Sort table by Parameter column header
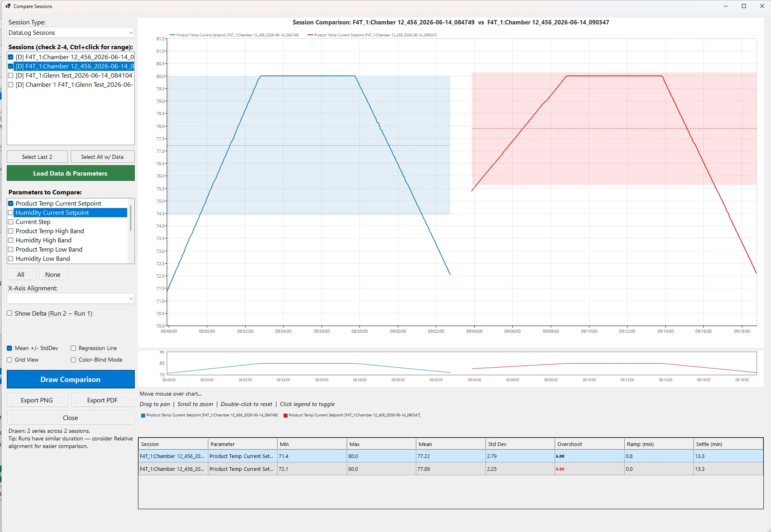 point(243,444)
